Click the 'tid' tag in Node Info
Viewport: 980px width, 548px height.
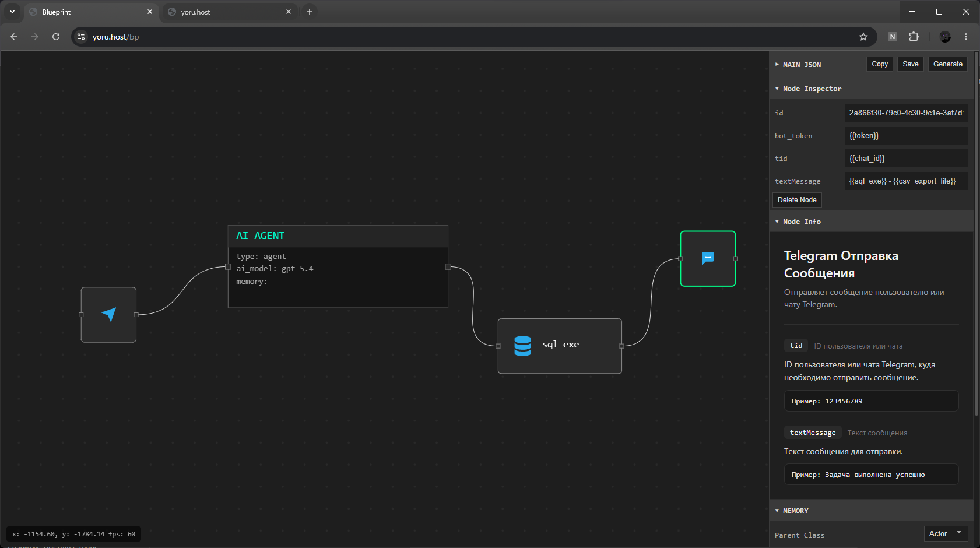(x=796, y=346)
